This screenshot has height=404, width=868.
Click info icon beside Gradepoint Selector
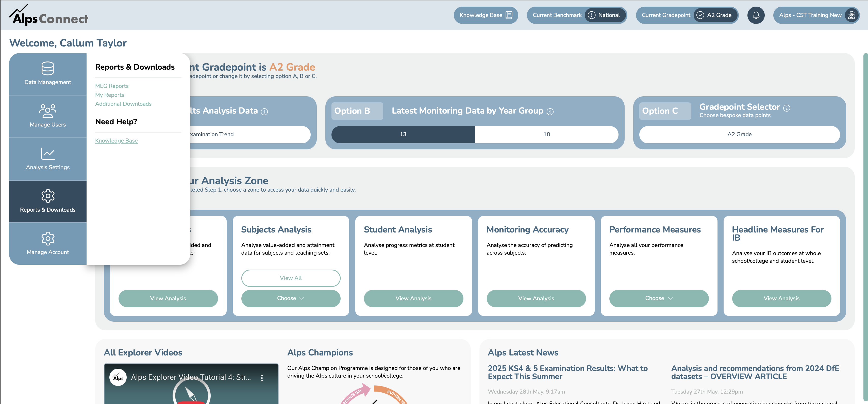coord(787,108)
